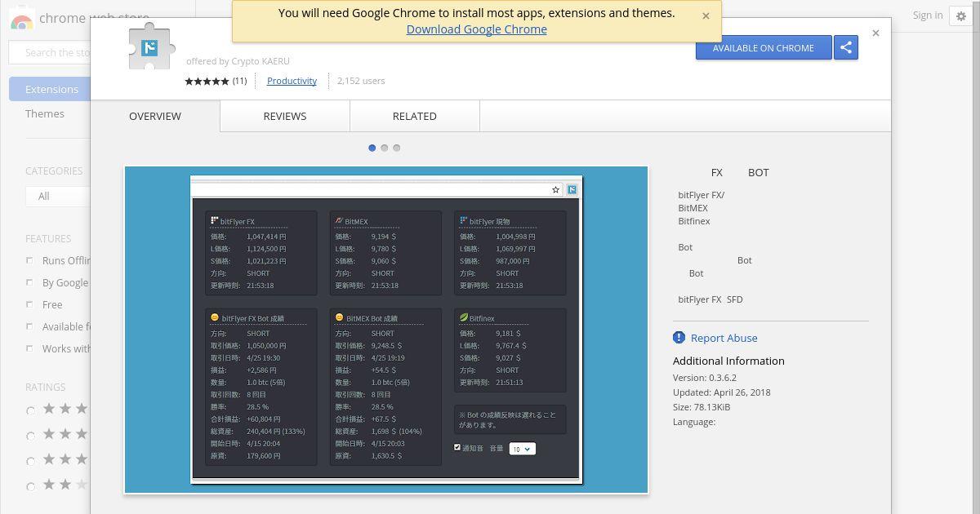Click the Size: 78.13KiB text
Image resolution: width=980 pixels, height=514 pixels.
[x=702, y=407]
